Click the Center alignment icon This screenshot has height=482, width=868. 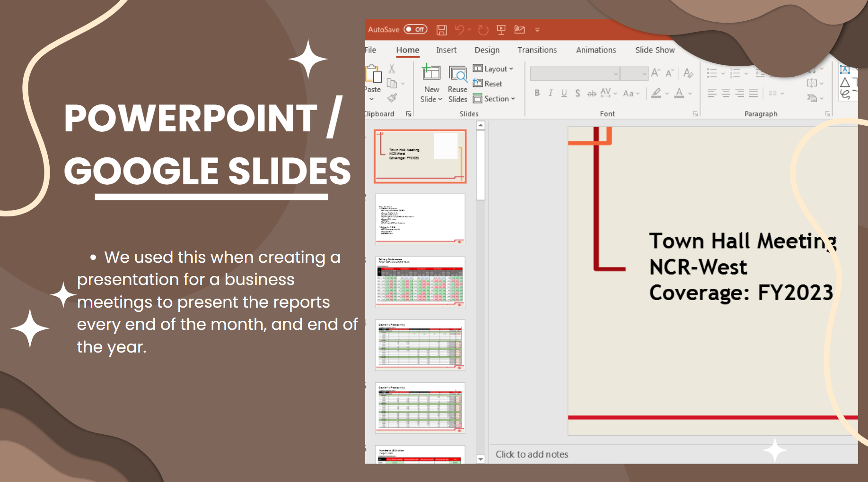tap(726, 93)
